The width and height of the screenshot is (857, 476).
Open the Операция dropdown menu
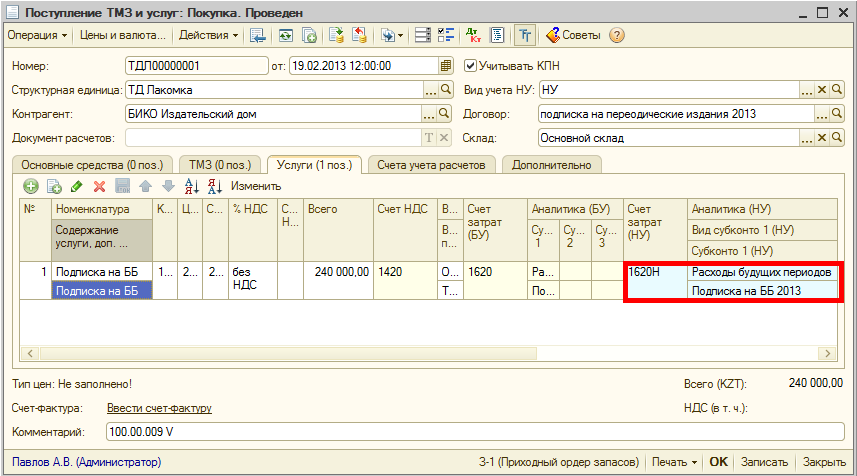[37, 35]
